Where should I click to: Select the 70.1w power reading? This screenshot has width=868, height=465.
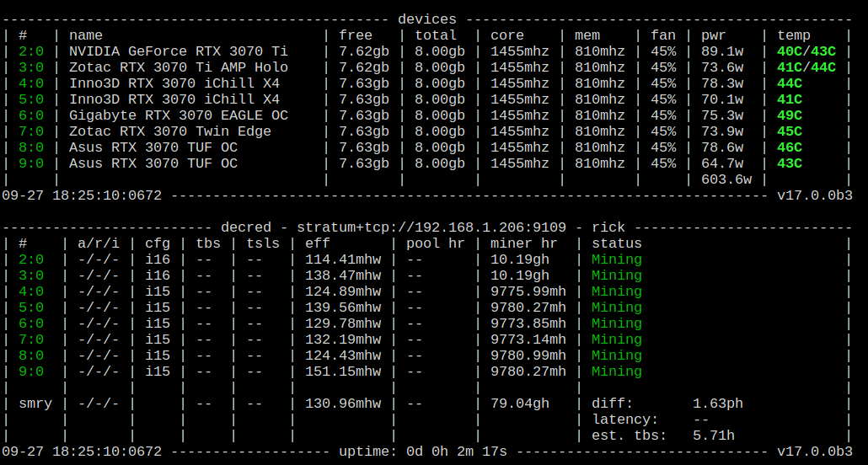(x=722, y=99)
